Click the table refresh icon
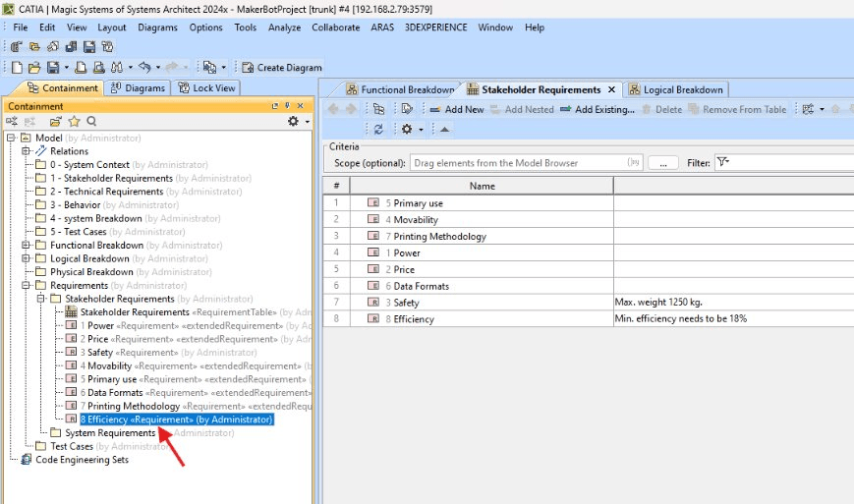The height and width of the screenshot is (504, 854). (378, 129)
